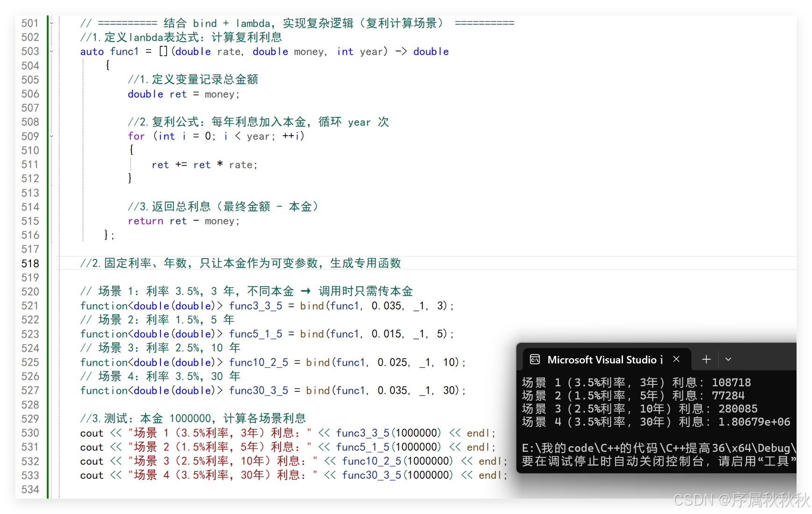This screenshot has width=812, height=514.
Task: Click the func30_3_5 bind declaration on line 527
Action: pyautogui.click(x=273, y=391)
